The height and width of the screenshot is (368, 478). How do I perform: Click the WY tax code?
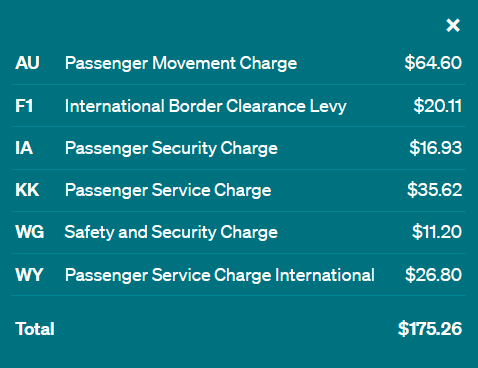tap(29, 275)
